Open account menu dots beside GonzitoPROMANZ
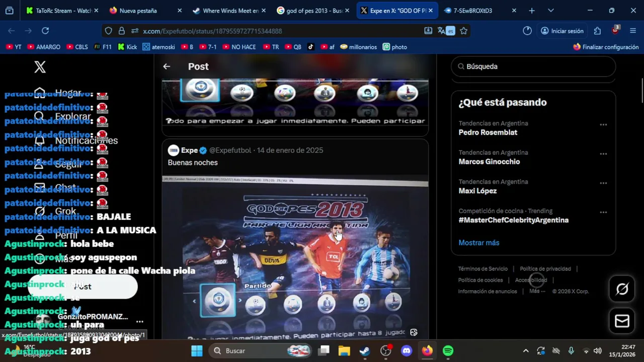Screen dimensions: 644x362 pos(140,321)
